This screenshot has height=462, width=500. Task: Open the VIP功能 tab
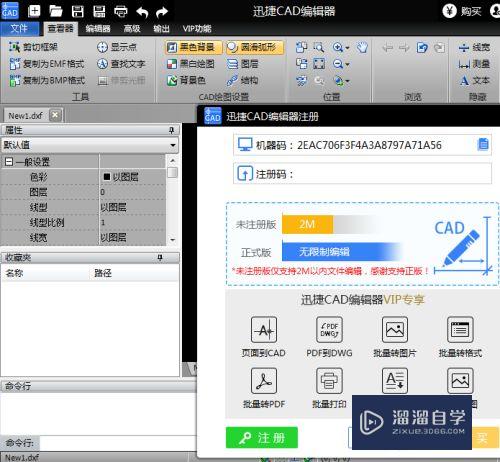coord(197,29)
